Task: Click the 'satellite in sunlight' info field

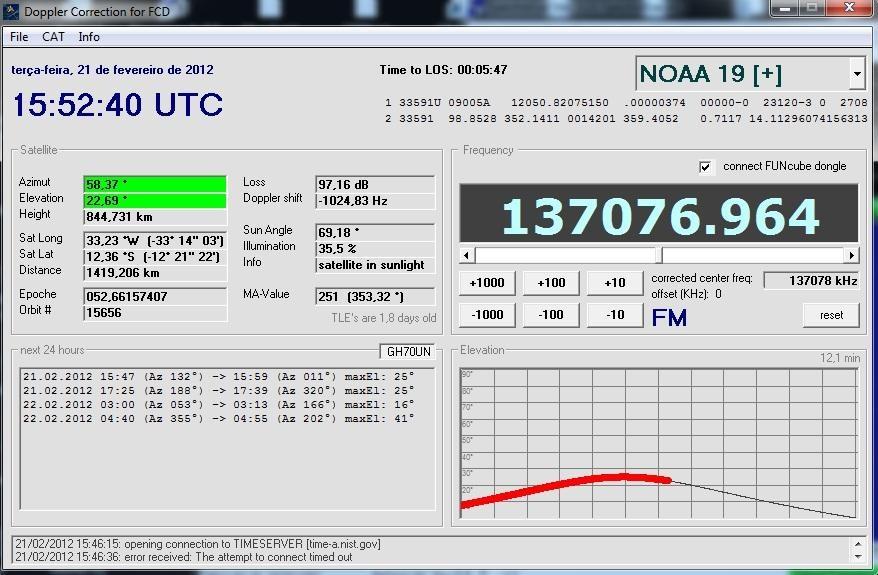Action: click(x=375, y=265)
